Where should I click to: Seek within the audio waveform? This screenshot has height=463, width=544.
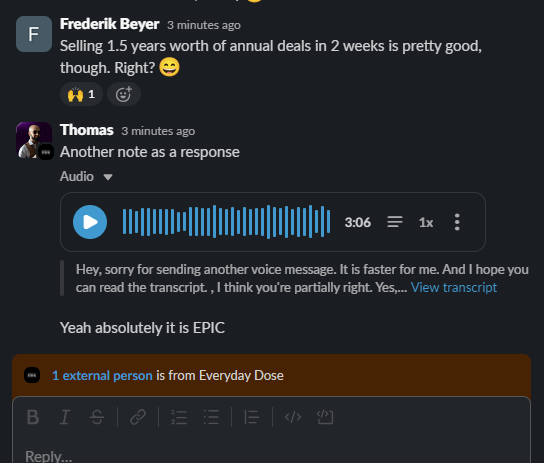point(226,222)
